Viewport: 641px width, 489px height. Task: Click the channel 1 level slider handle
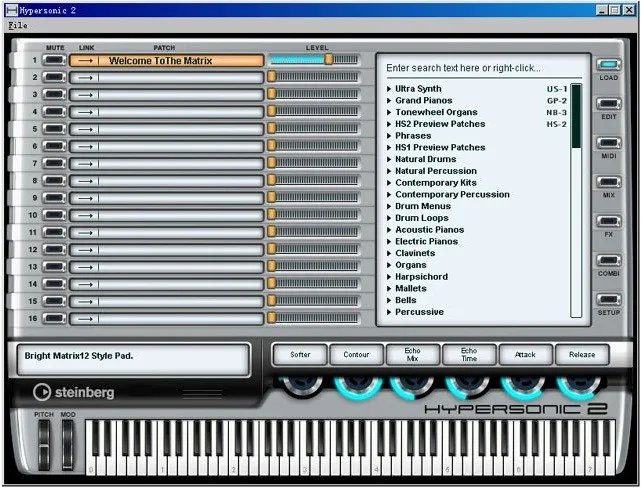(x=329, y=60)
